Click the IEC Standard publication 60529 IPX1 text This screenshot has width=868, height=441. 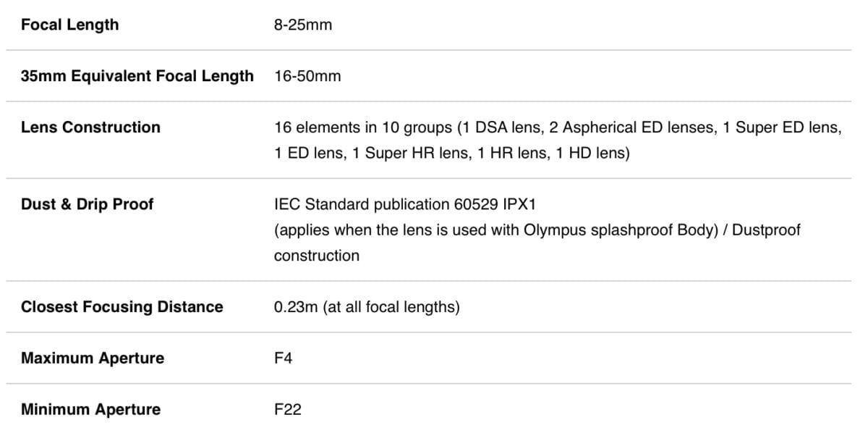click(405, 204)
